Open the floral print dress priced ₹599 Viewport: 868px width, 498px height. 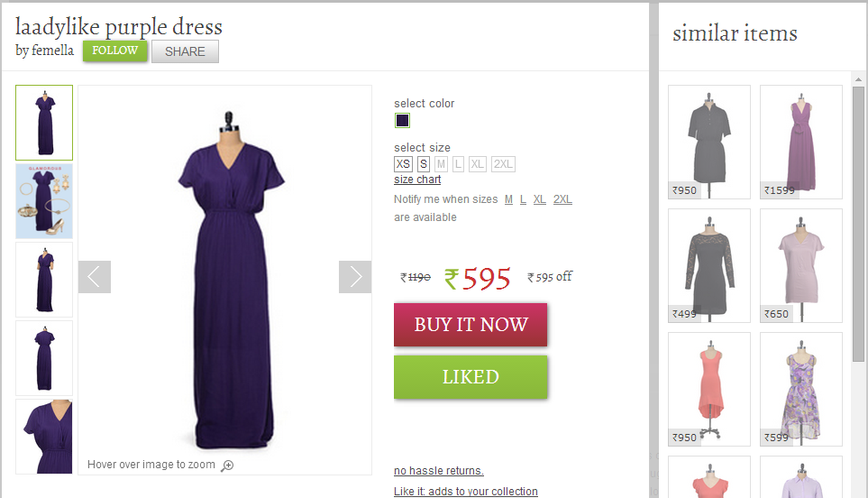pyautogui.click(x=801, y=389)
